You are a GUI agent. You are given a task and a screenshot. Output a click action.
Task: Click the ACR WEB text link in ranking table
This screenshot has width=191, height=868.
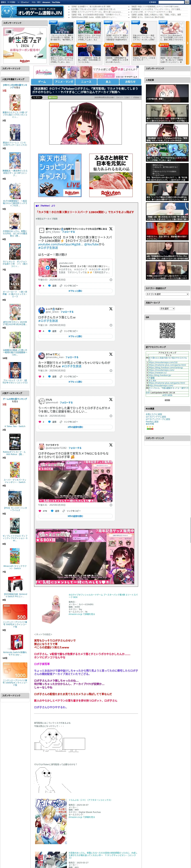[x=167, y=396]
